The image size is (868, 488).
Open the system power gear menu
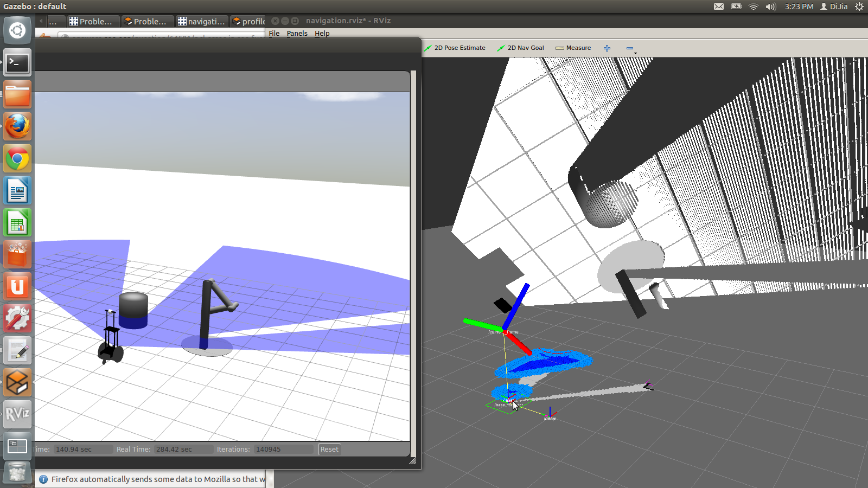tap(859, 7)
